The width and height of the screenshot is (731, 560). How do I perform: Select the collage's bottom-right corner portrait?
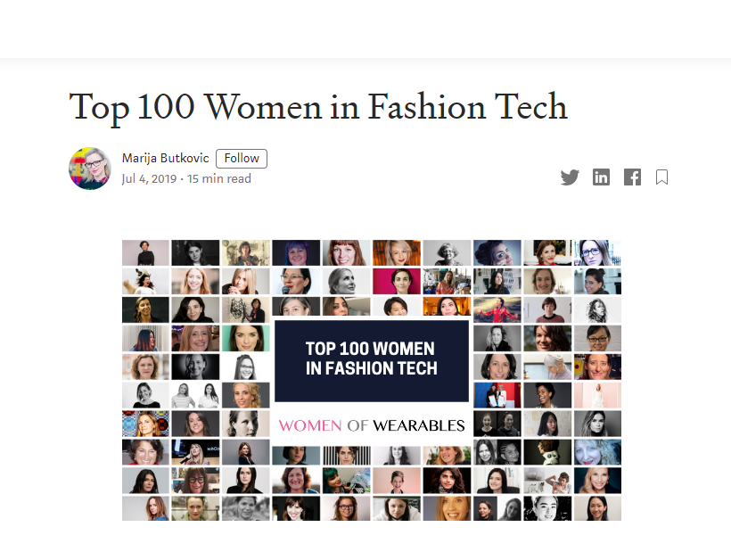[x=598, y=508]
